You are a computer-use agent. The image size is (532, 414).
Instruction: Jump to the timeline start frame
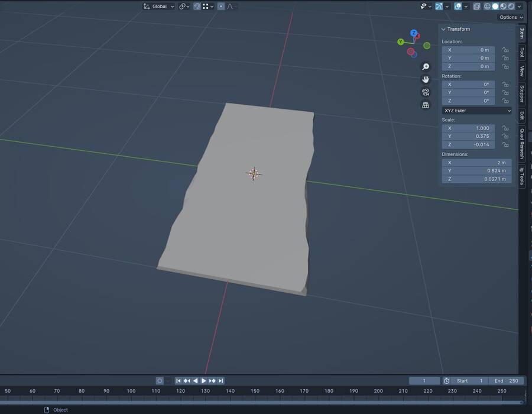point(178,381)
